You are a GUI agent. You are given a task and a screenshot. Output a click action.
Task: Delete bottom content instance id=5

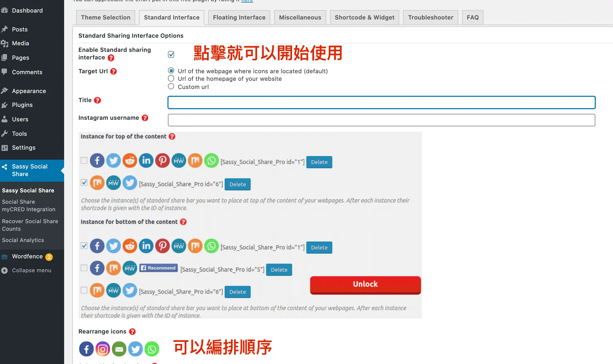[x=279, y=270]
